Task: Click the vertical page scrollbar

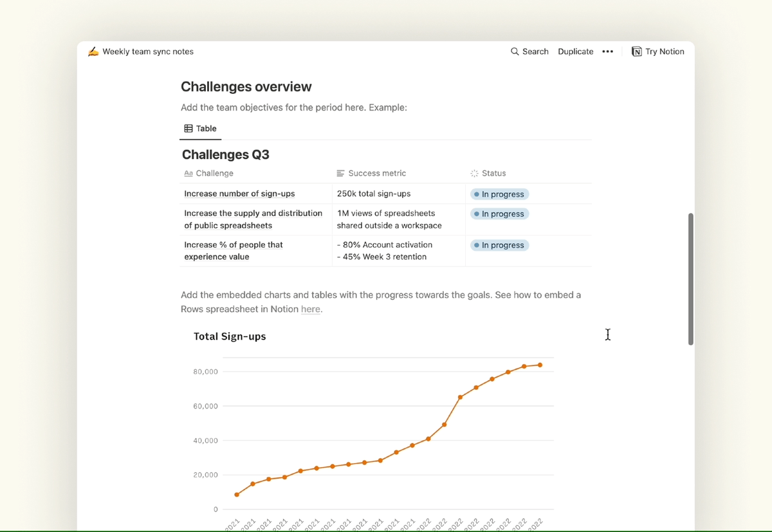Action: point(691,279)
